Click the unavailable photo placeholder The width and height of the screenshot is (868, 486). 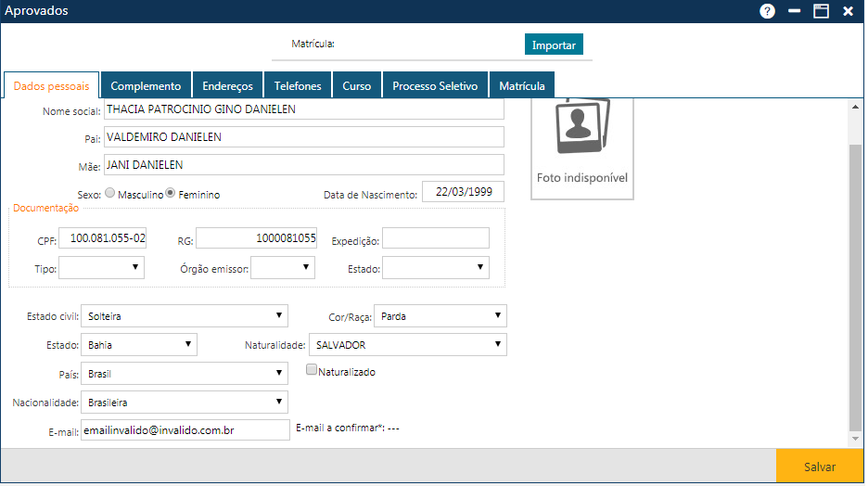pyautogui.click(x=582, y=146)
